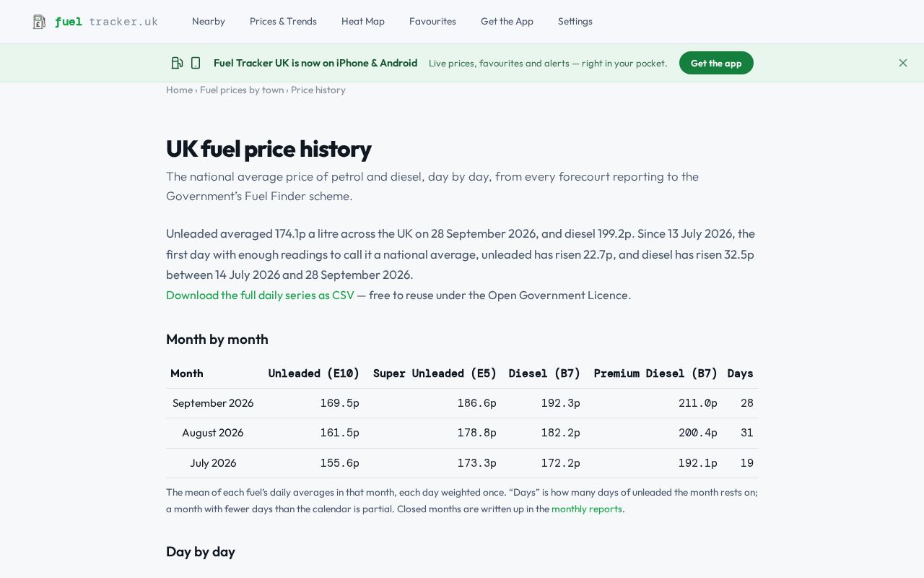Click the 211.0p premium diesel value
This screenshot has width=924, height=578.
(697, 403)
